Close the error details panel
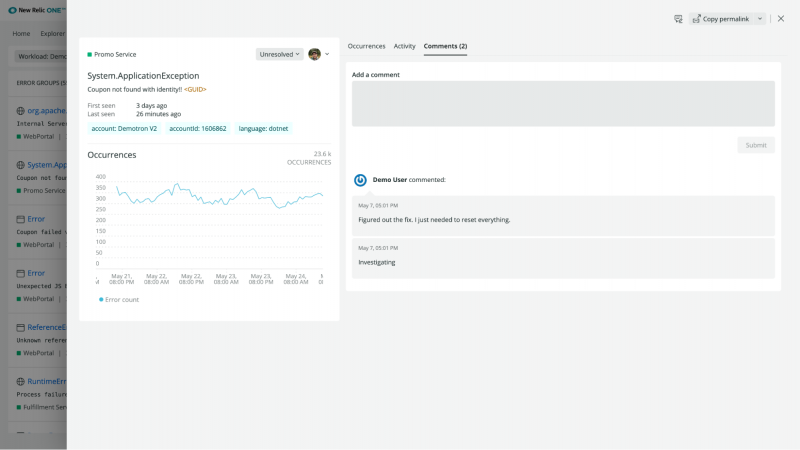 coord(781,19)
